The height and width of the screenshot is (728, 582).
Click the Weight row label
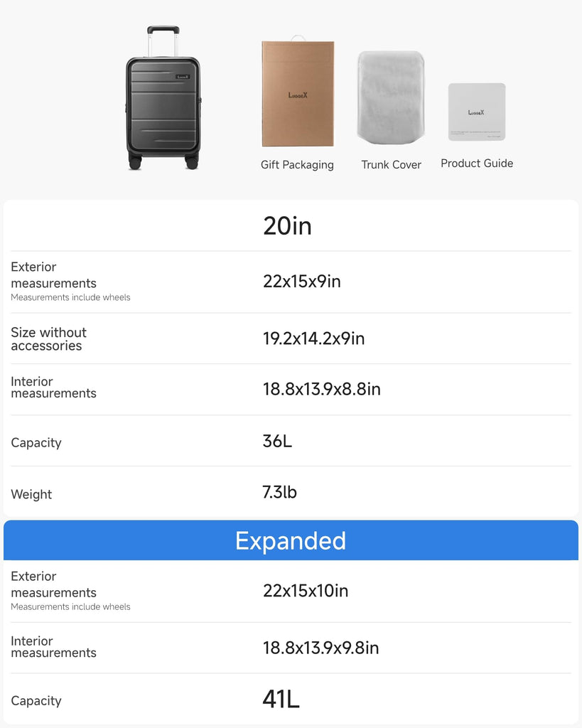tap(31, 494)
